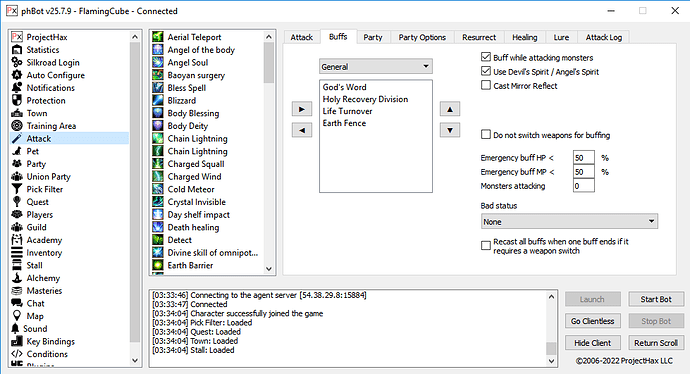The height and width of the screenshot is (374, 690).
Task: Move selected buff up in list
Action: 450,109
